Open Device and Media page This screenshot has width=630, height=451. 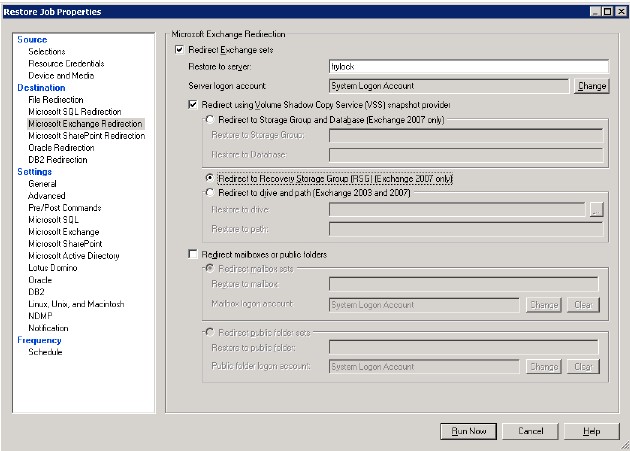tap(61, 76)
